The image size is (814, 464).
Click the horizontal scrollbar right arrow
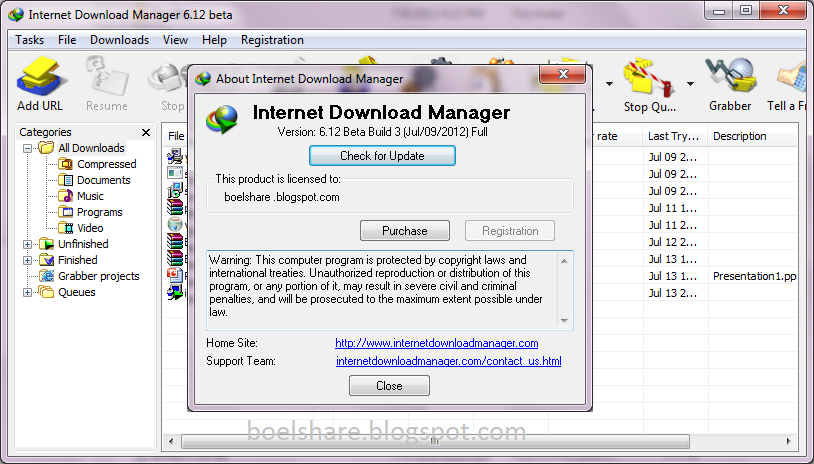(789, 441)
